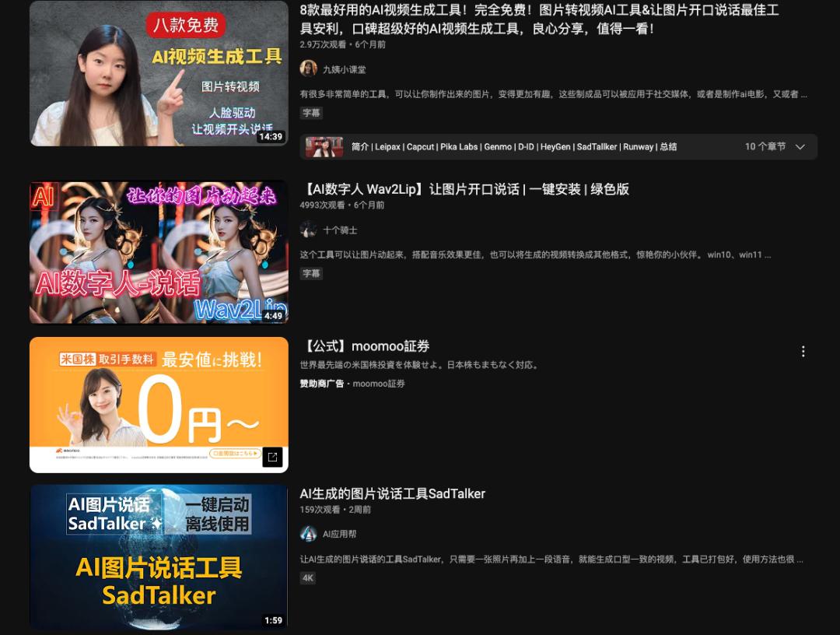
Task: Open AI生成的图片说话工具SadTalker title
Action: [392, 493]
